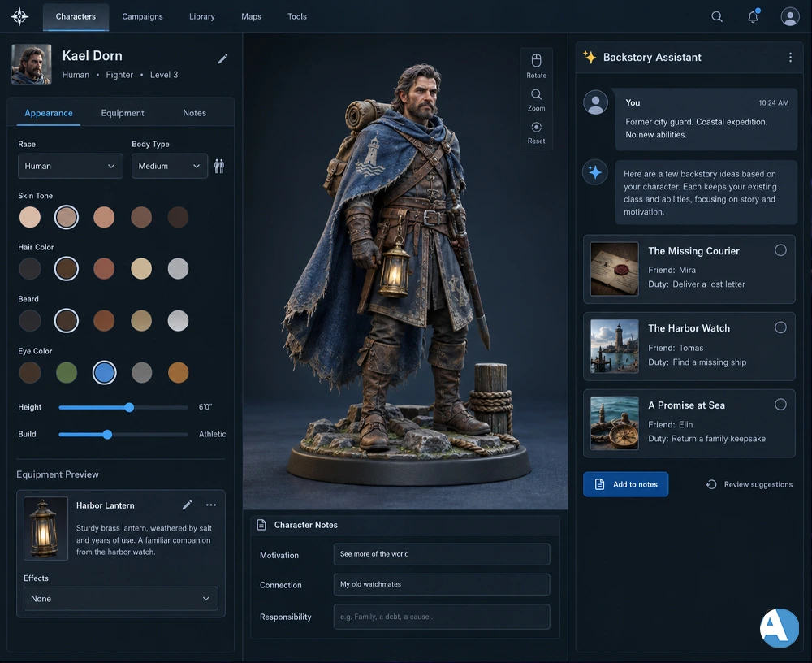Click your user avatar in chat
The image size is (812, 663).
tap(595, 102)
